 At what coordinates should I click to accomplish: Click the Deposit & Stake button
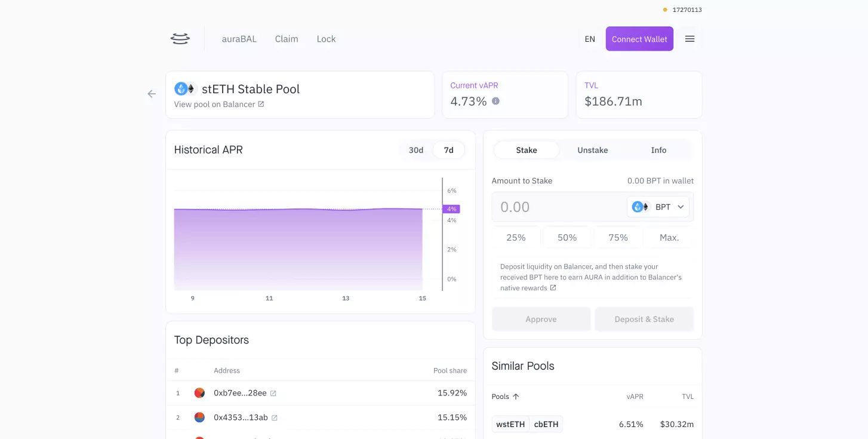pyautogui.click(x=644, y=319)
